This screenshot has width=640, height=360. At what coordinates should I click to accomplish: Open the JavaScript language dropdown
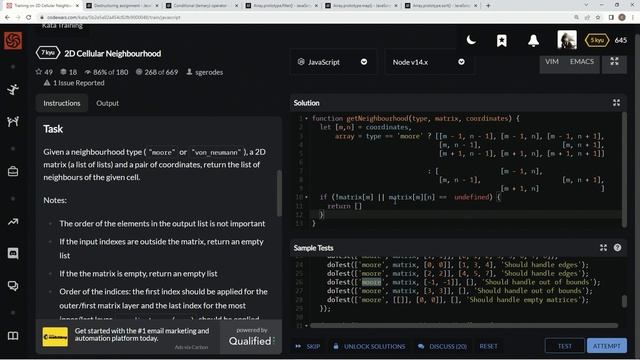click(333, 62)
